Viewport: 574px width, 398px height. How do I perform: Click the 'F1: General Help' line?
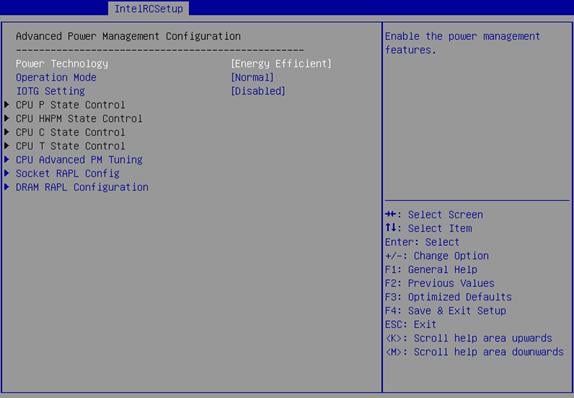431,269
